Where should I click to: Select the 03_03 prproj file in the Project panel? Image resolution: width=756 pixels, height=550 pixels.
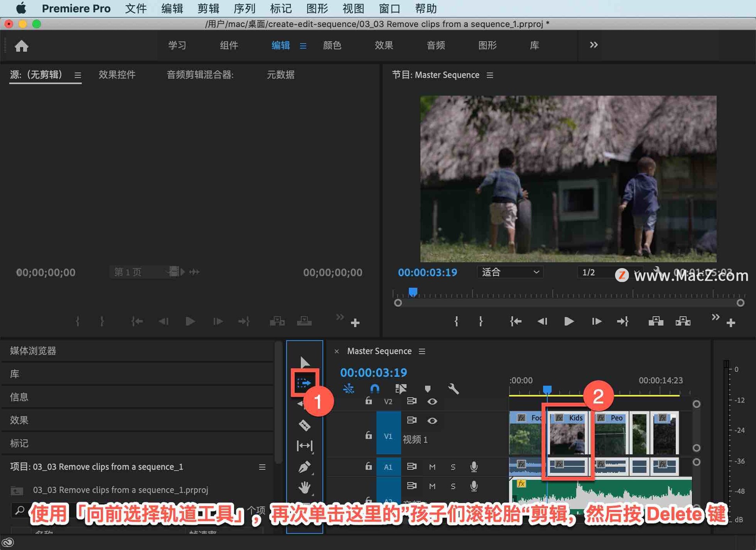[x=122, y=490]
